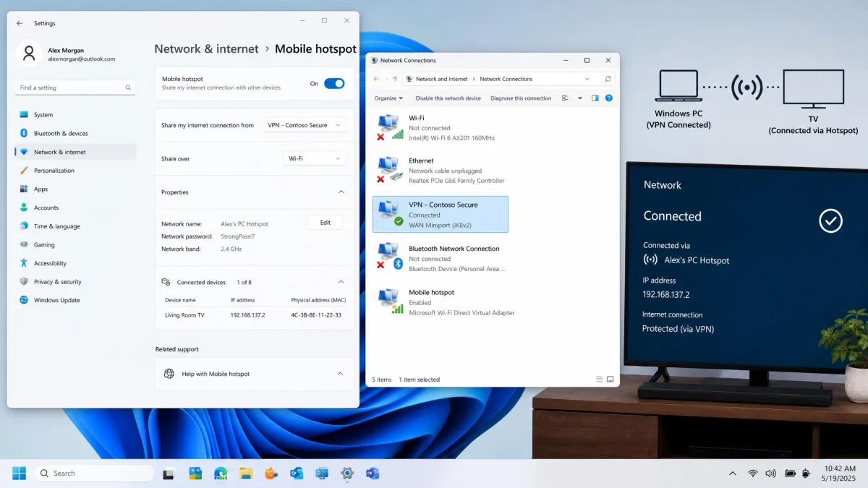
Task: Click the blue Help icon
Action: coord(609,98)
